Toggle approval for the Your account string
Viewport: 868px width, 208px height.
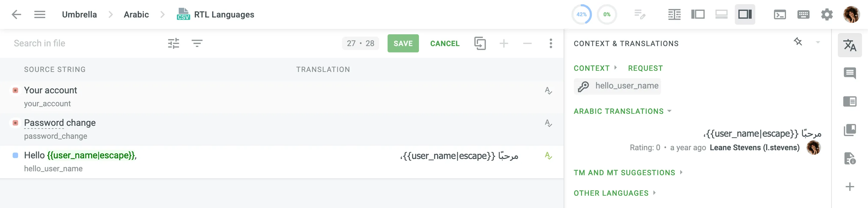[x=549, y=91]
